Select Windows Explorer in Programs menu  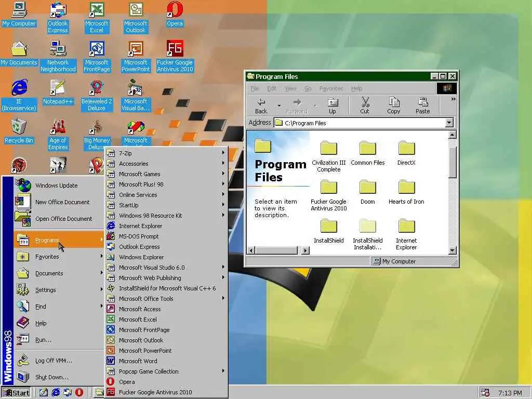166,257
